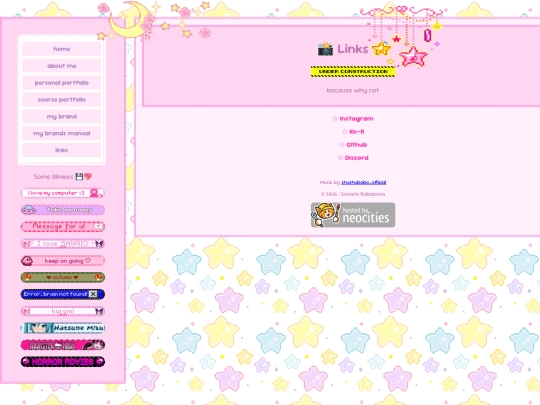Screen dimensions: 540x405
Task: Click the Monster High blinkie
Action: coord(63,345)
